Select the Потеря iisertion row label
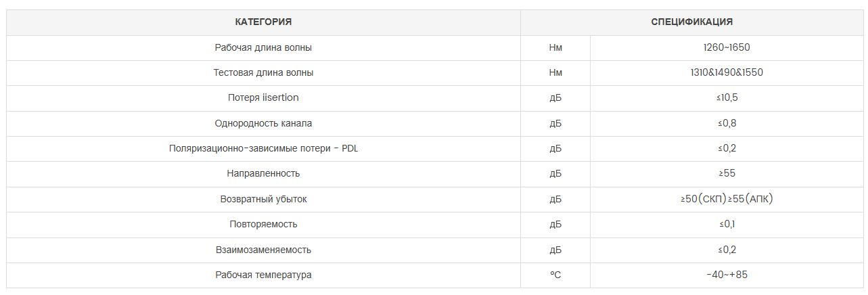 pos(263,98)
